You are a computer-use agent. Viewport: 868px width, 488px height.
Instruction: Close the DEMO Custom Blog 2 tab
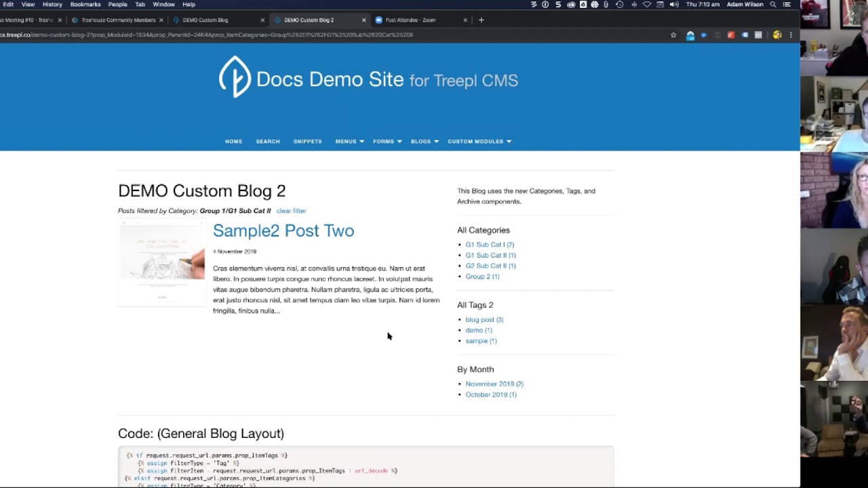point(363,20)
